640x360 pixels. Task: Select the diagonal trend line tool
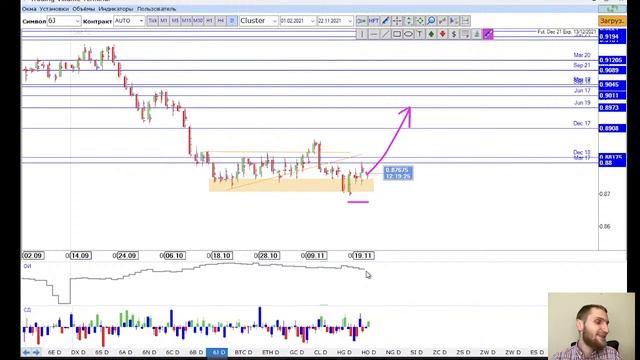pyautogui.click(x=385, y=34)
